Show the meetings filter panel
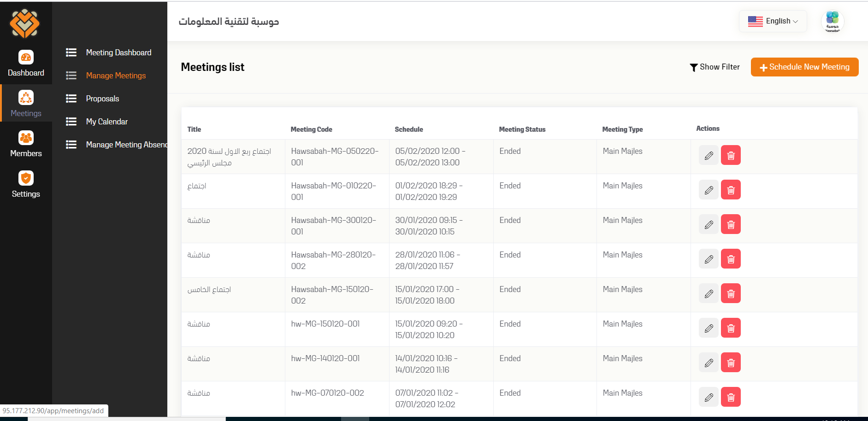 (714, 67)
